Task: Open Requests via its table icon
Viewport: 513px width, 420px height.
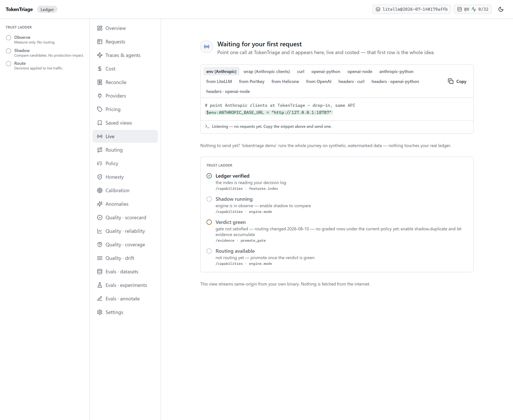Action: pyautogui.click(x=100, y=42)
